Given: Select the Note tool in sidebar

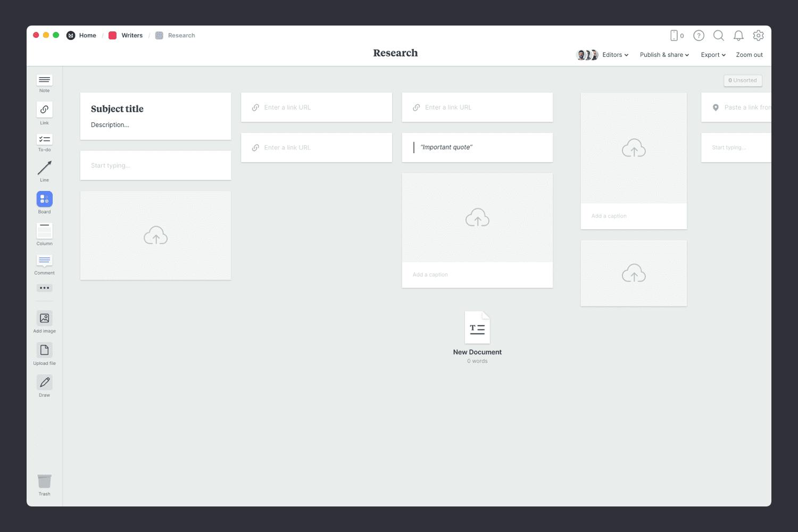Looking at the screenshot, I should [44, 80].
